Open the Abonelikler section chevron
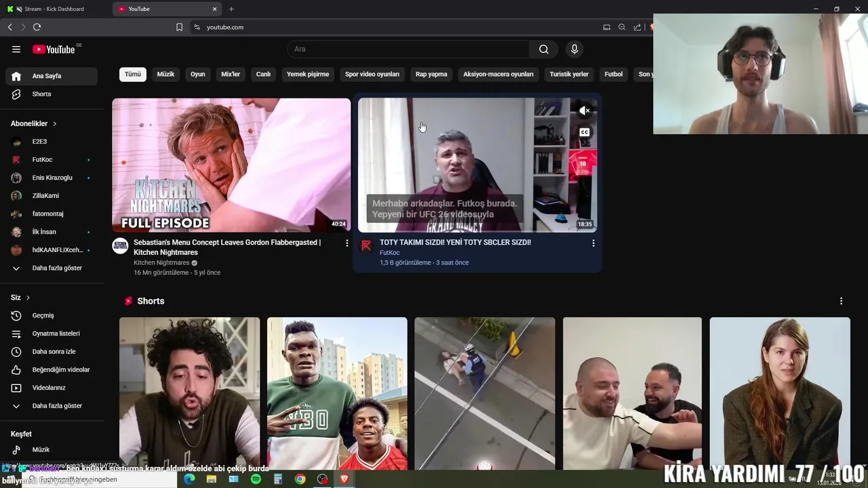The image size is (868, 488). pyautogui.click(x=54, y=124)
